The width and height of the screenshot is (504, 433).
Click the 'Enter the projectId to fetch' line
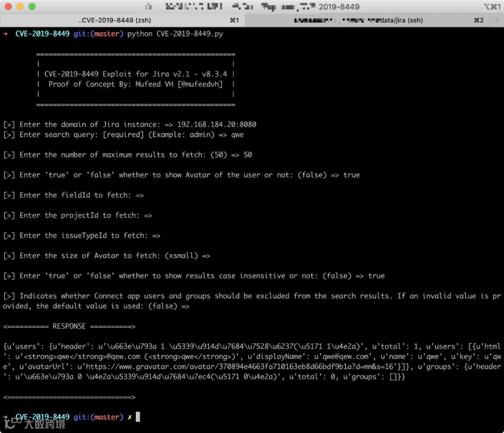point(78,215)
